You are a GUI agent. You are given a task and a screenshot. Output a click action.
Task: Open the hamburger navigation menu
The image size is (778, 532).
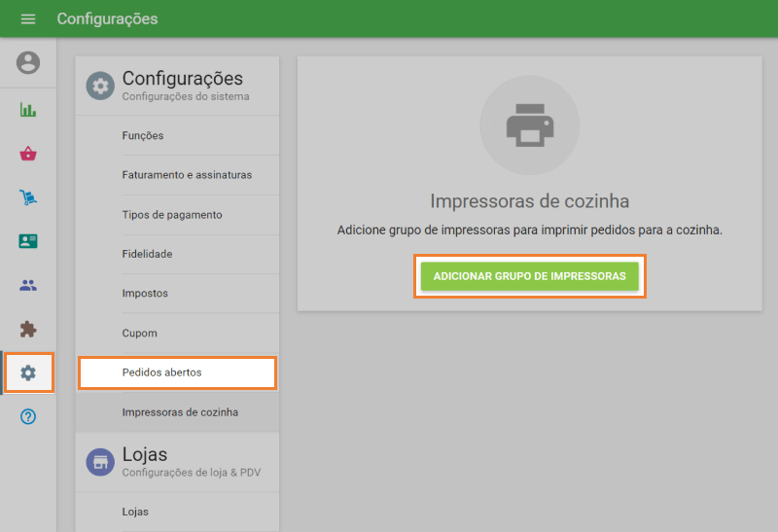pyautogui.click(x=28, y=18)
